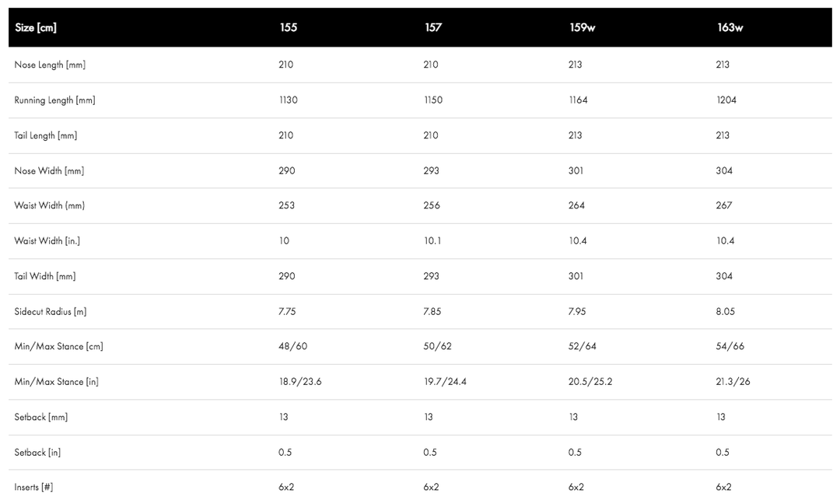
Task: Click the 7.75 sidecut radius value
Action: pos(289,312)
